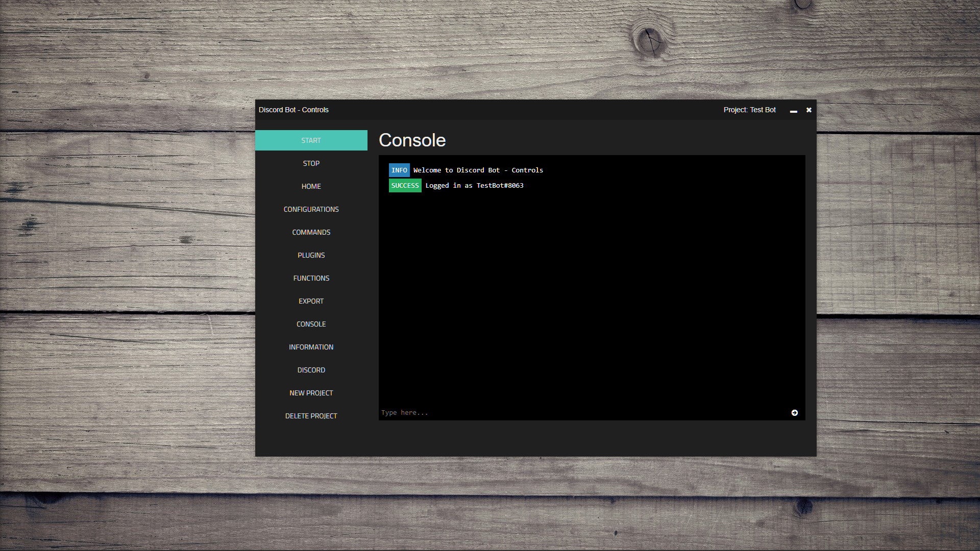Click 'Discord Bot - Controls' window title
This screenshot has width=980, height=551.
[x=293, y=110]
